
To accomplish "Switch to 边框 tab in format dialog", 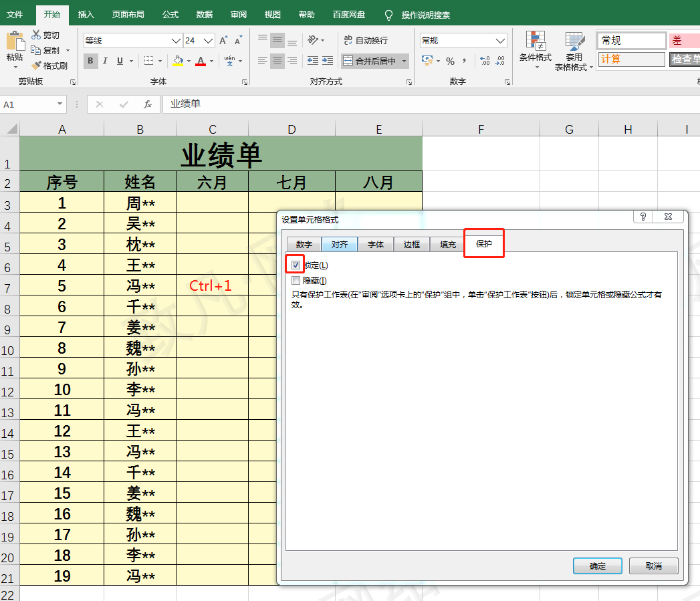I will pyautogui.click(x=412, y=244).
